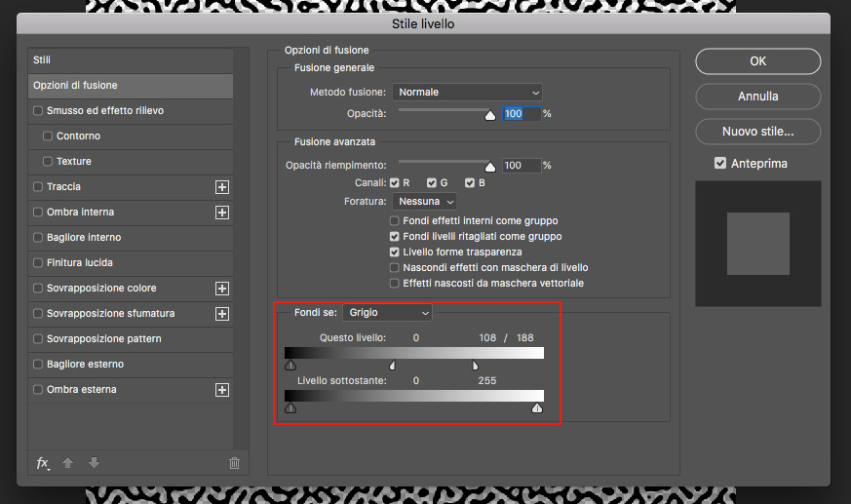Tick the Ombra interna checkbox
Image resolution: width=851 pixels, height=504 pixels.
coord(38,213)
